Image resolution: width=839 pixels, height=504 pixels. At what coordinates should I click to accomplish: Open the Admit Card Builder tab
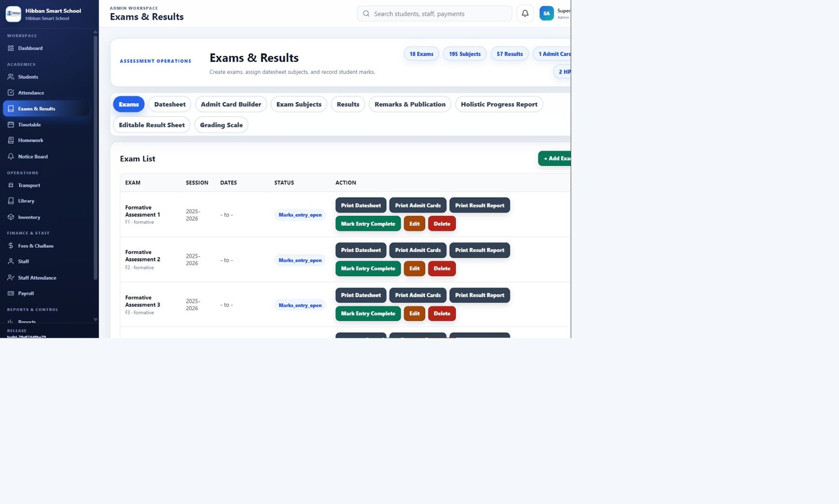pyautogui.click(x=231, y=104)
